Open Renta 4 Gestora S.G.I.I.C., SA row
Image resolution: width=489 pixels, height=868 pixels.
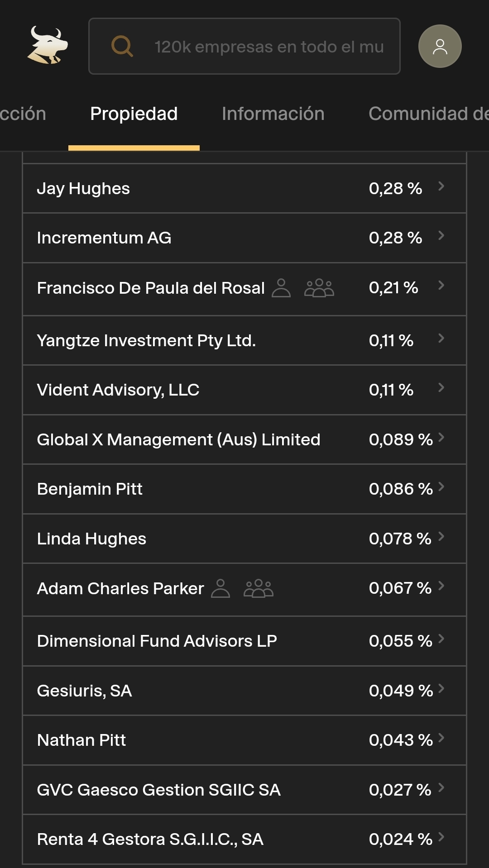point(150,839)
